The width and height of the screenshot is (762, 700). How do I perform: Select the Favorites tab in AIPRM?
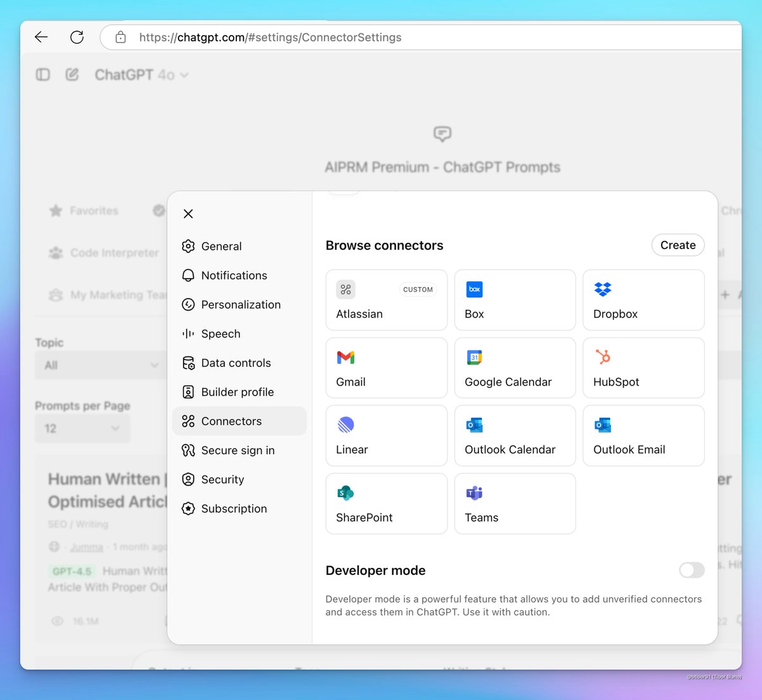click(x=84, y=211)
